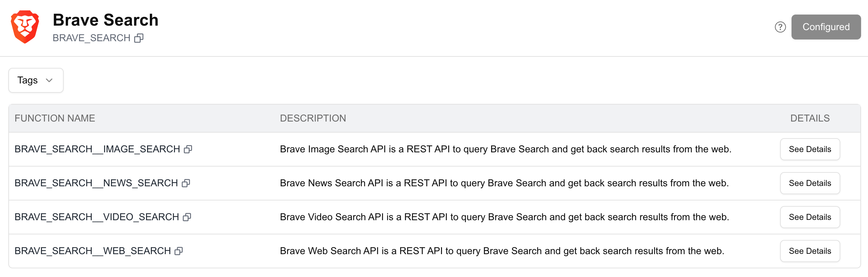Click the FUNCTION NAME column header
Screen dimensions: 868x277
55,118
